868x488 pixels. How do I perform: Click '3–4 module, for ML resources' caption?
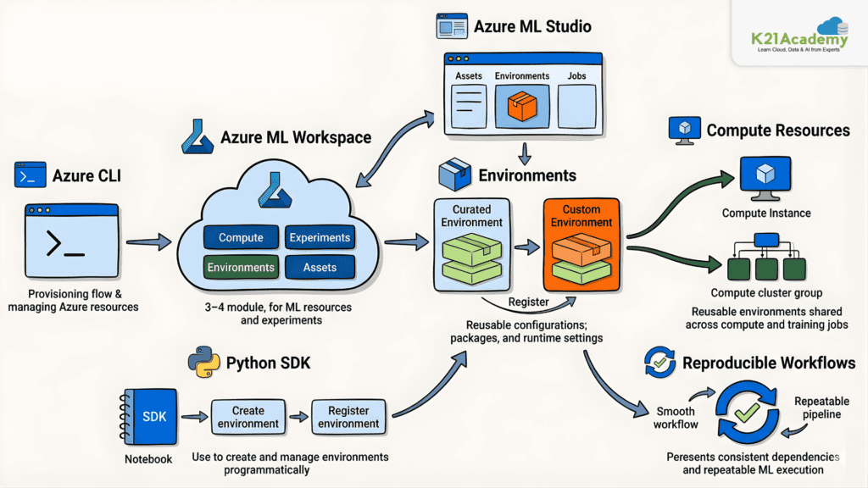point(278,313)
